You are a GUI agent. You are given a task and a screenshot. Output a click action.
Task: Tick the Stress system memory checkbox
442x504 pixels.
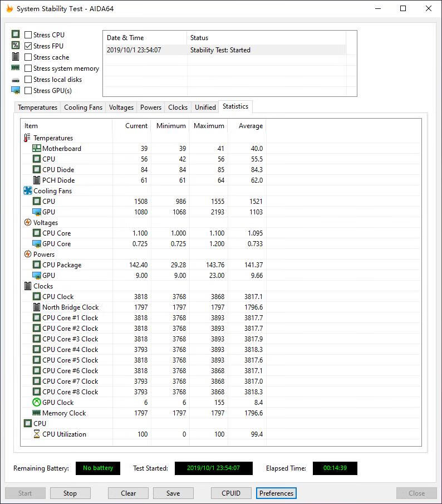pyautogui.click(x=28, y=68)
